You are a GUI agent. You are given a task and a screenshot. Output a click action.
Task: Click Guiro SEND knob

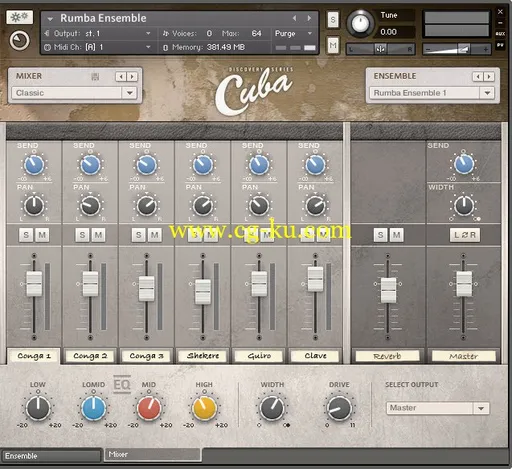[259, 165]
